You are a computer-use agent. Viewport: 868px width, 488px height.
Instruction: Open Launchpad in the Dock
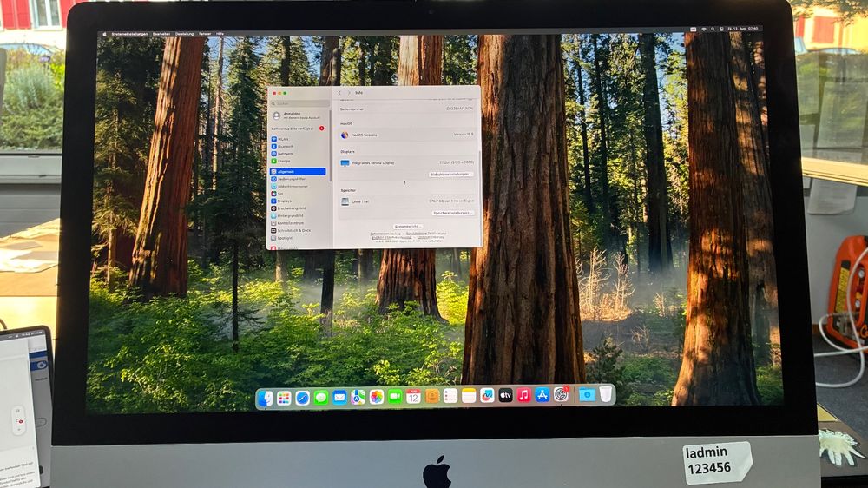pos(284,398)
